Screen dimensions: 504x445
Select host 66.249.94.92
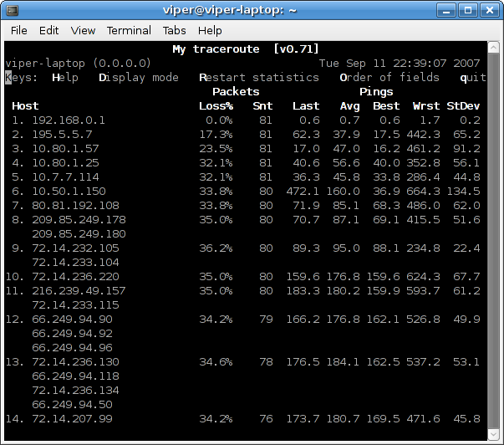pyautogui.click(x=72, y=334)
